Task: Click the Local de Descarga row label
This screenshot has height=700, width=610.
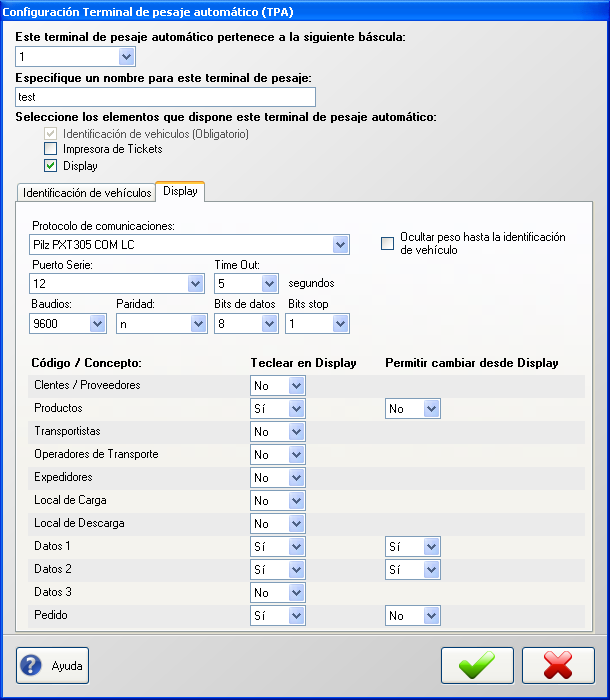Action: [x=79, y=523]
